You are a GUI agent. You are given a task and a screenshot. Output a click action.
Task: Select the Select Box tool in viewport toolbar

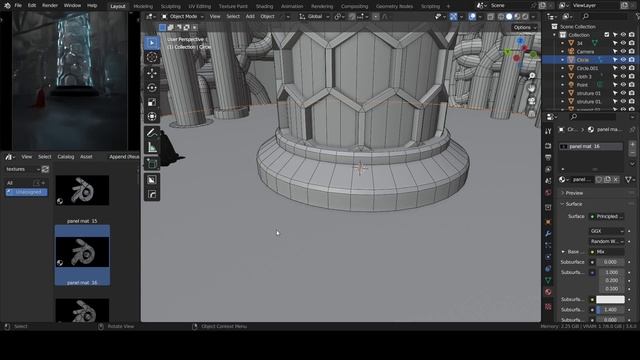152,43
